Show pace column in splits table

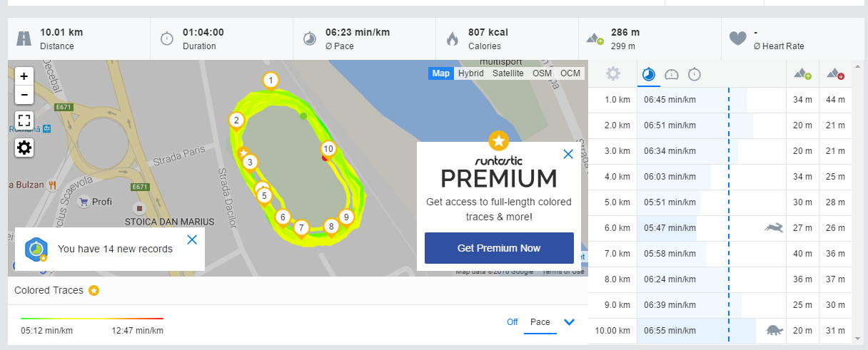(x=649, y=74)
